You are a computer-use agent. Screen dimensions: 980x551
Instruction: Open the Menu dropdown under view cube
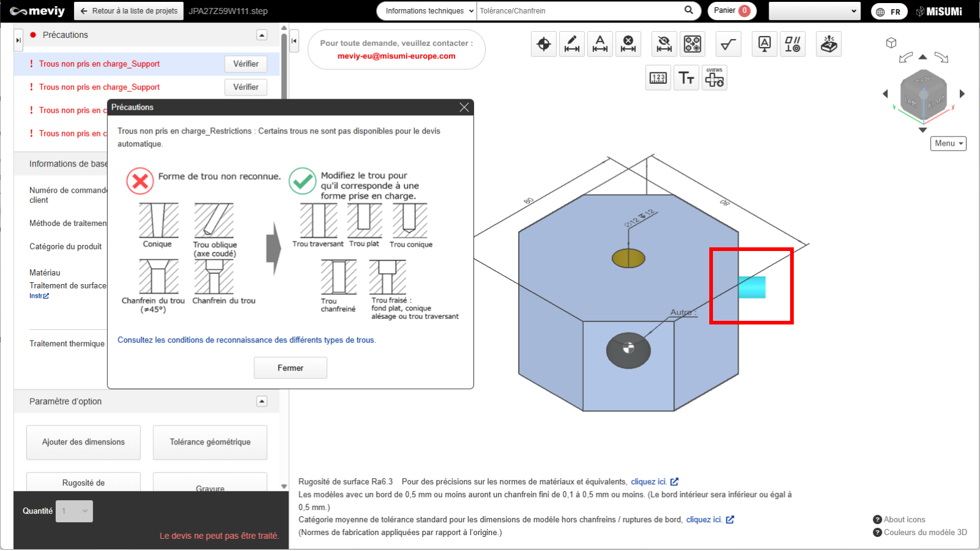tap(948, 143)
